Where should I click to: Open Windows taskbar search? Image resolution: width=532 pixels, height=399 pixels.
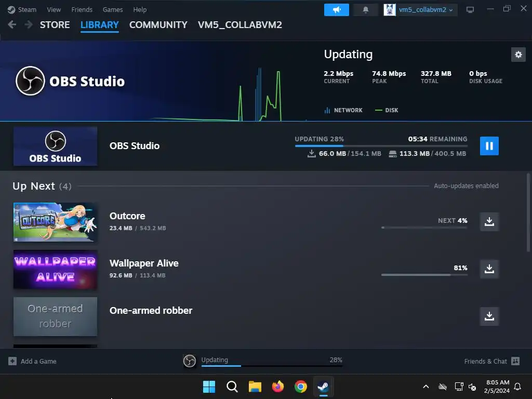(x=232, y=387)
